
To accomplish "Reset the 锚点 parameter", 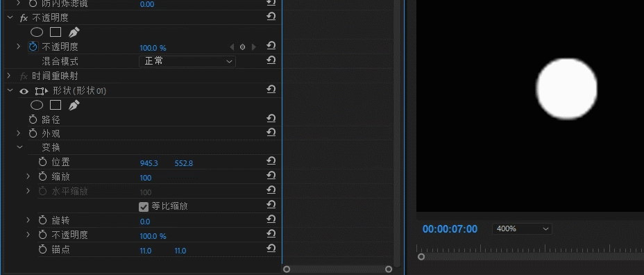I will (271, 249).
